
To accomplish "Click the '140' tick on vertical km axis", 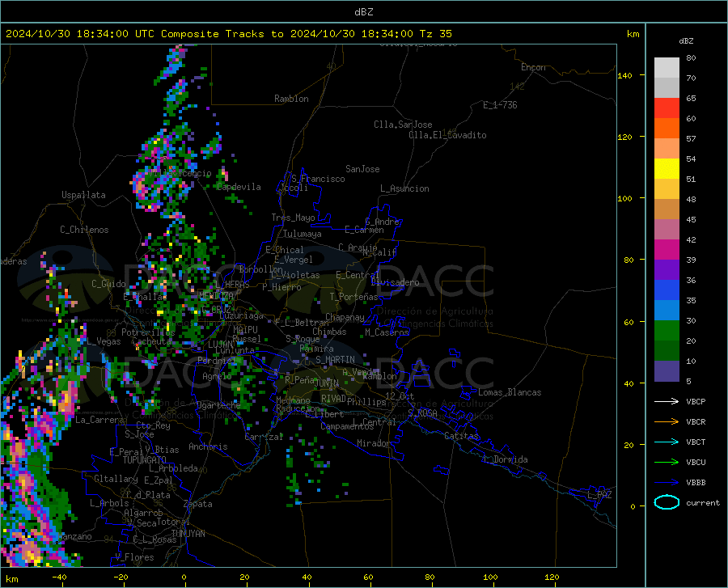I will click(x=624, y=75).
